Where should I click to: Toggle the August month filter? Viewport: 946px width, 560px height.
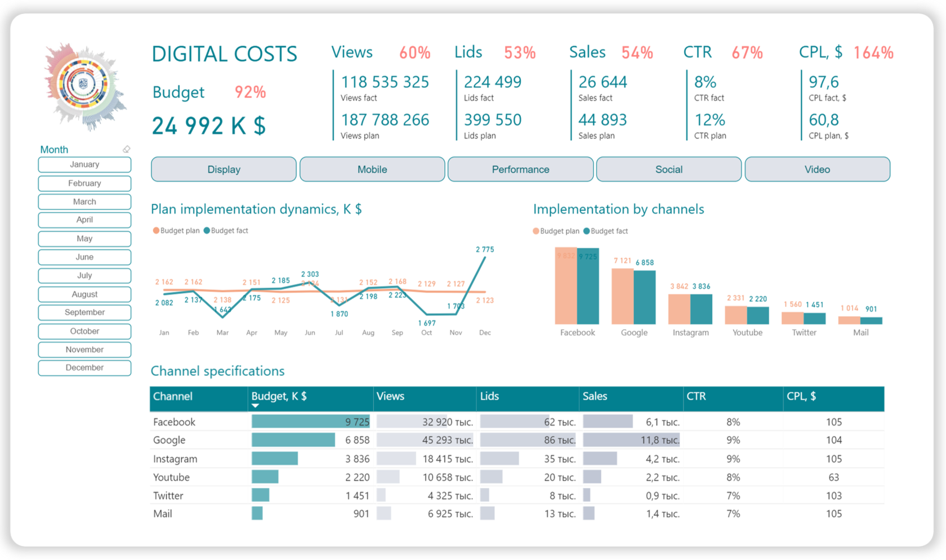[84, 294]
